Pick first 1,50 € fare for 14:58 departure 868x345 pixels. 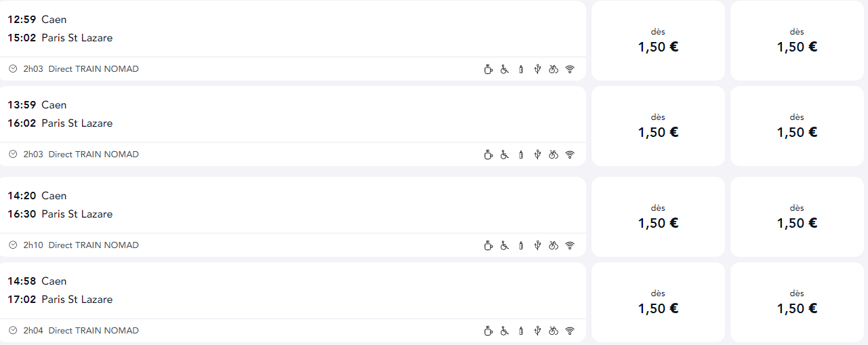point(658,302)
